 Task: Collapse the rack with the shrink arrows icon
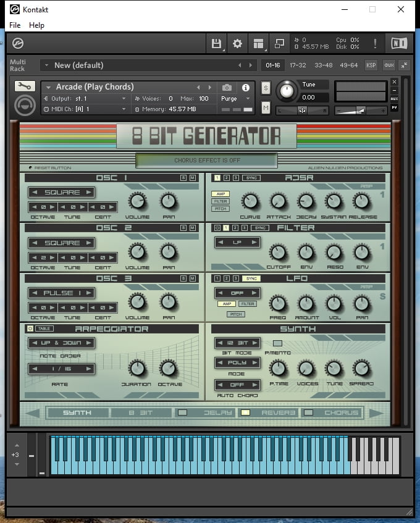(405, 65)
